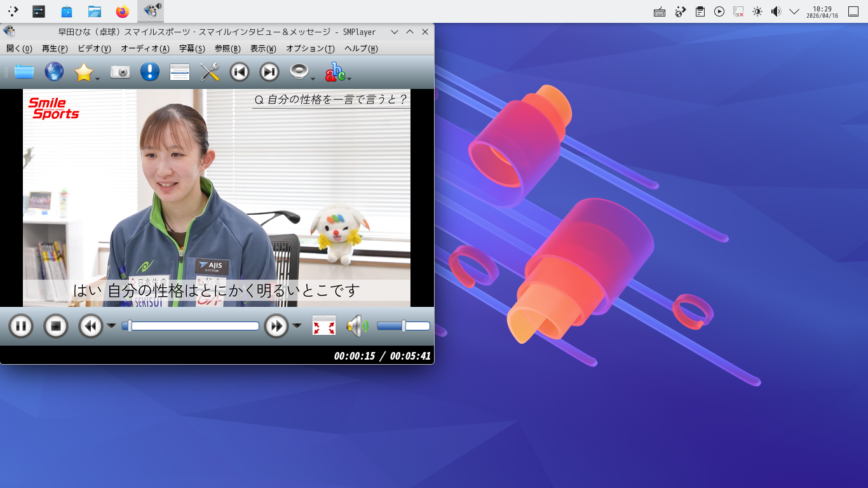868x488 pixels.
Task: Toggle fullscreen mode
Action: (x=324, y=327)
